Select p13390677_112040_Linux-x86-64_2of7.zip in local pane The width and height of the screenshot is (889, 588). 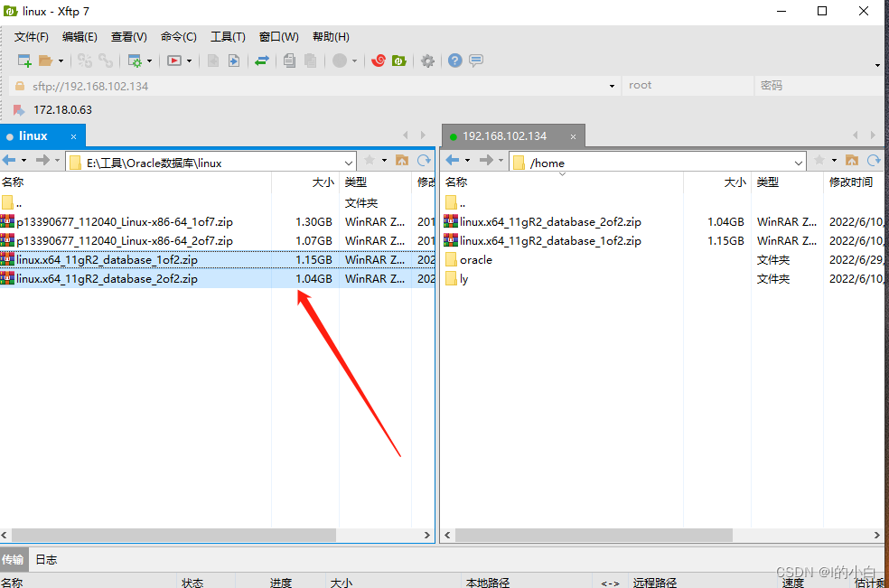pyautogui.click(x=217, y=240)
